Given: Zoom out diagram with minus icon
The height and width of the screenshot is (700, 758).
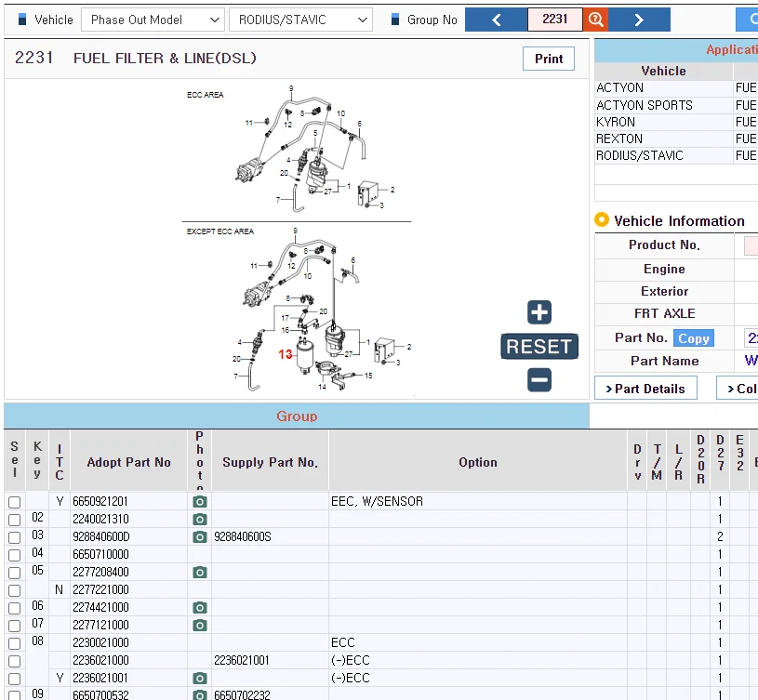Looking at the screenshot, I should pyautogui.click(x=539, y=379).
